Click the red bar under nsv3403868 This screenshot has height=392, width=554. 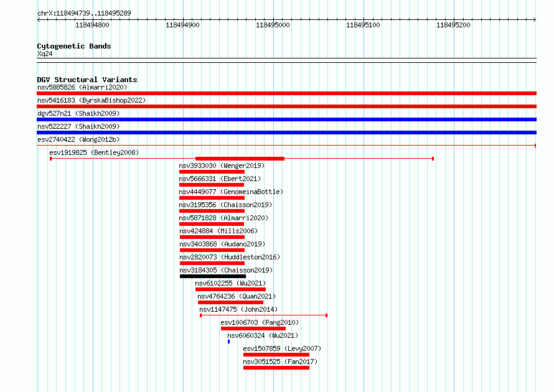point(212,250)
